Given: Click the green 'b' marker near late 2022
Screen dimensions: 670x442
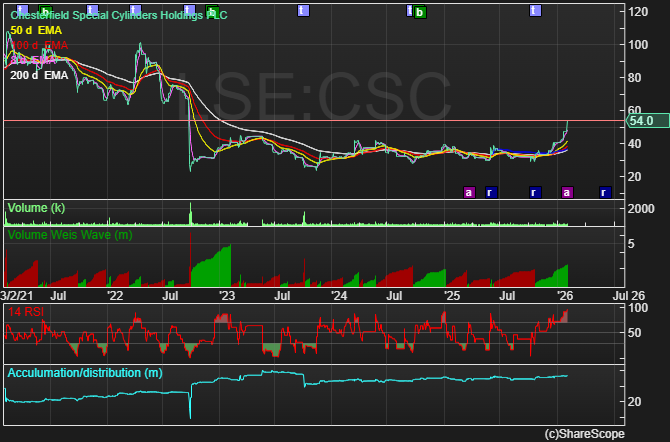Looking at the screenshot, I should click(210, 12).
